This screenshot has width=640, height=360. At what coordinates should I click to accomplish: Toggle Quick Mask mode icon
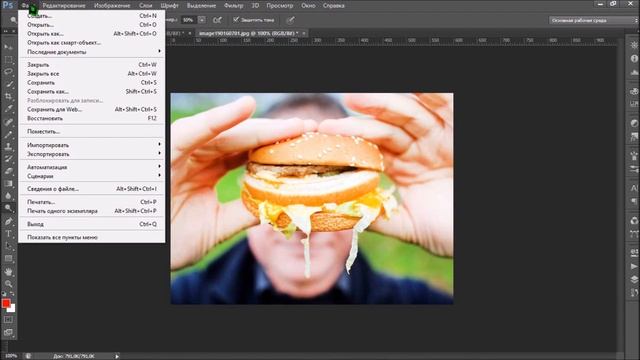pos(8,320)
